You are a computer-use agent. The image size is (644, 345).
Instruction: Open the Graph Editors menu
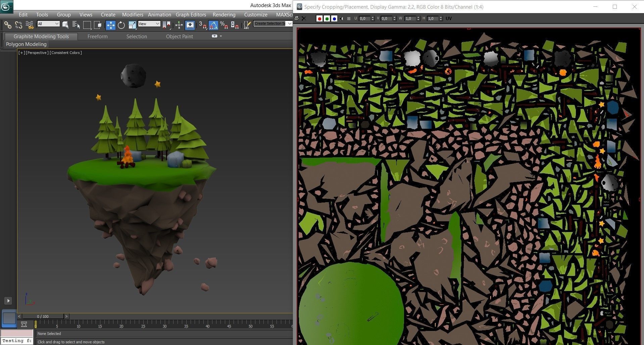(x=191, y=14)
